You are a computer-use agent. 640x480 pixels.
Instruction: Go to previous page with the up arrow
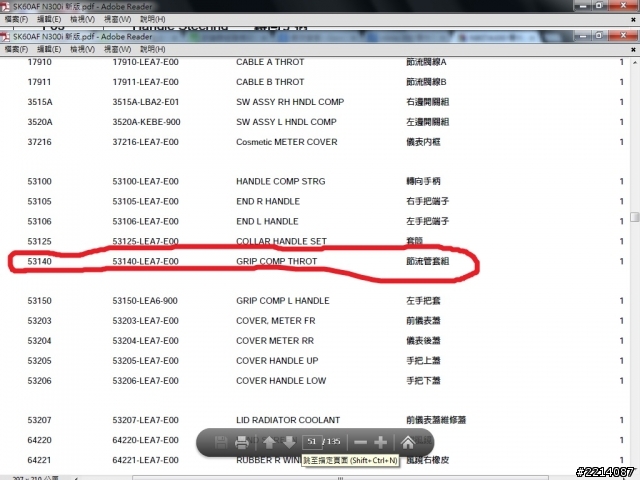pos(269,442)
